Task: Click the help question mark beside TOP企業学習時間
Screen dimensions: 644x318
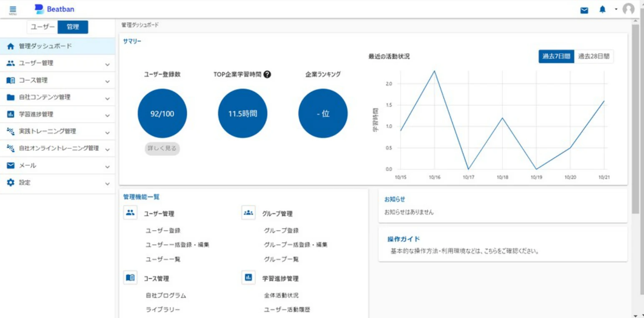Action: 267,75
